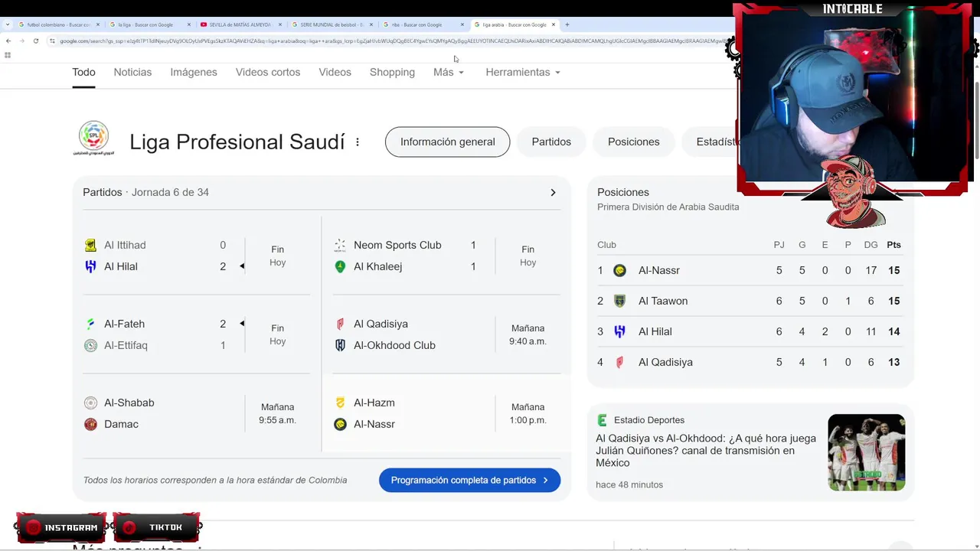Viewport: 980px width, 551px height.
Task: Click the Al-Nassr crest in matches
Action: click(340, 424)
